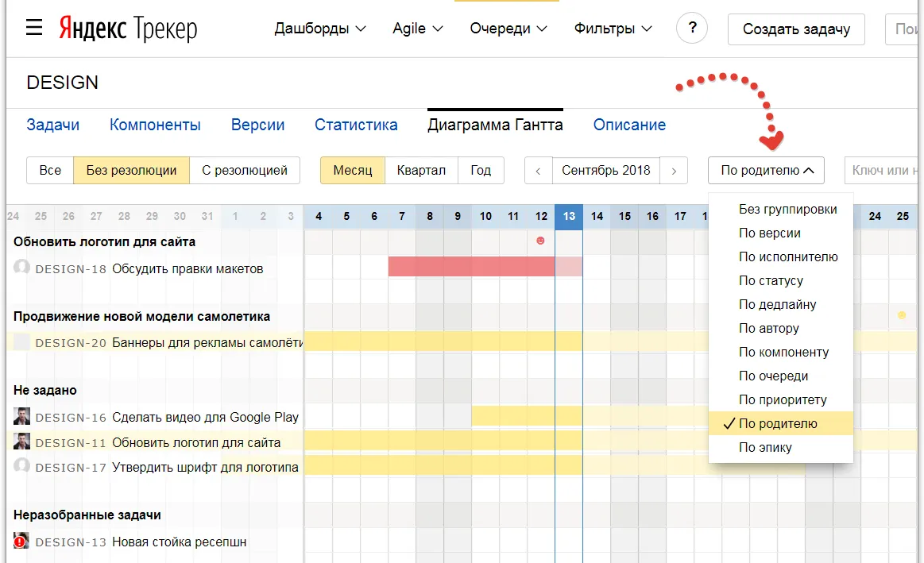The image size is (924, 563).
Task: Click the red milestone marker above September 12
Action: [540, 239]
